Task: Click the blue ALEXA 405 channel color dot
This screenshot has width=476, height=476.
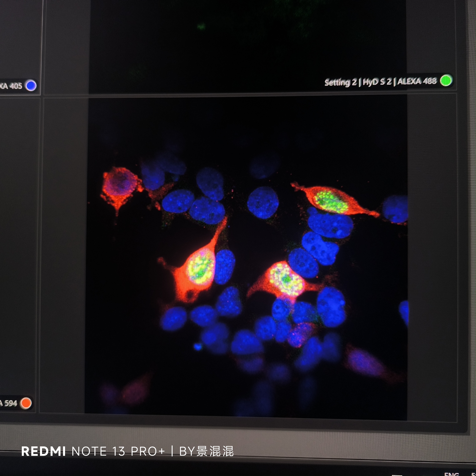Action: tap(31, 86)
